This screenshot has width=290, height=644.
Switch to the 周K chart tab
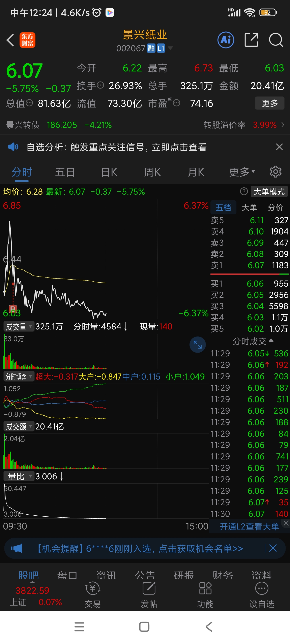click(152, 172)
